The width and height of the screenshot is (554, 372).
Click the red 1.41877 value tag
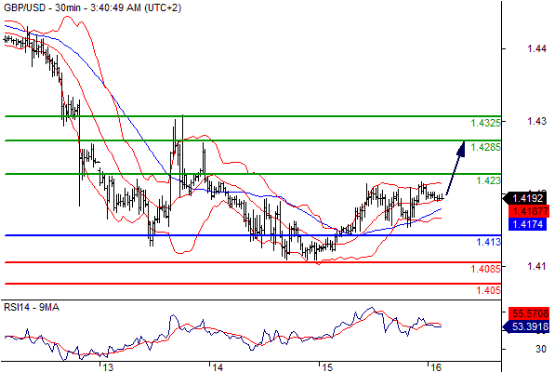[x=529, y=211]
